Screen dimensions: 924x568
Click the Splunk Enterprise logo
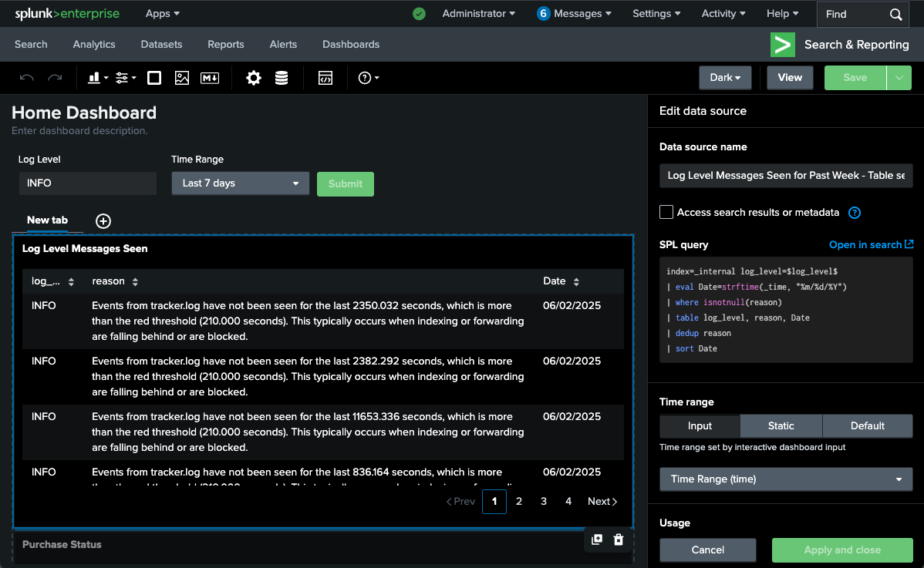67,14
